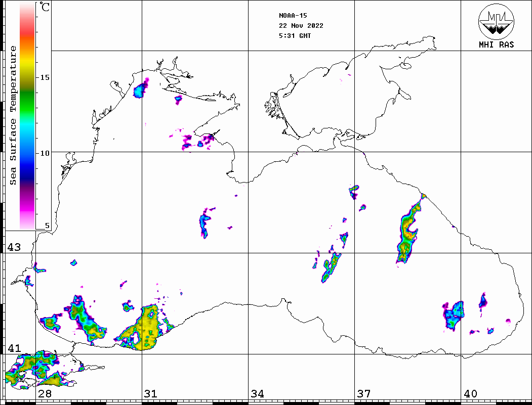Click longitude label '40'
The height and width of the screenshot is (405, 532).
coord(470,394)
